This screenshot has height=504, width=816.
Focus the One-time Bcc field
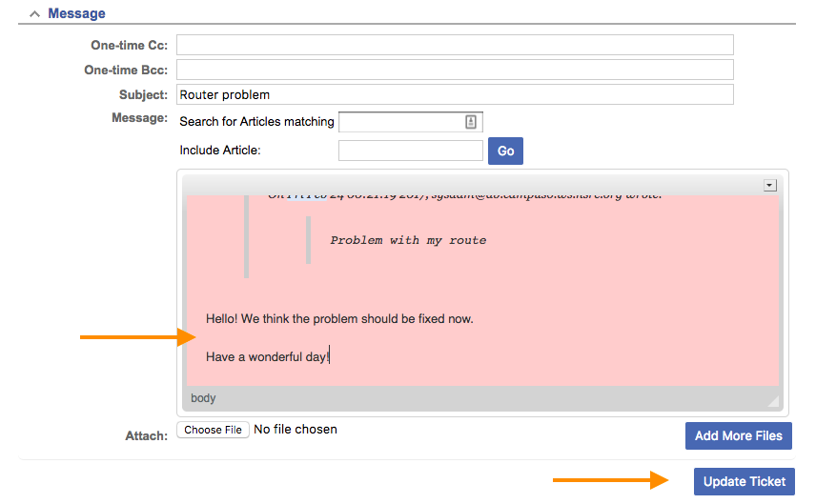(x=455, y=70)
